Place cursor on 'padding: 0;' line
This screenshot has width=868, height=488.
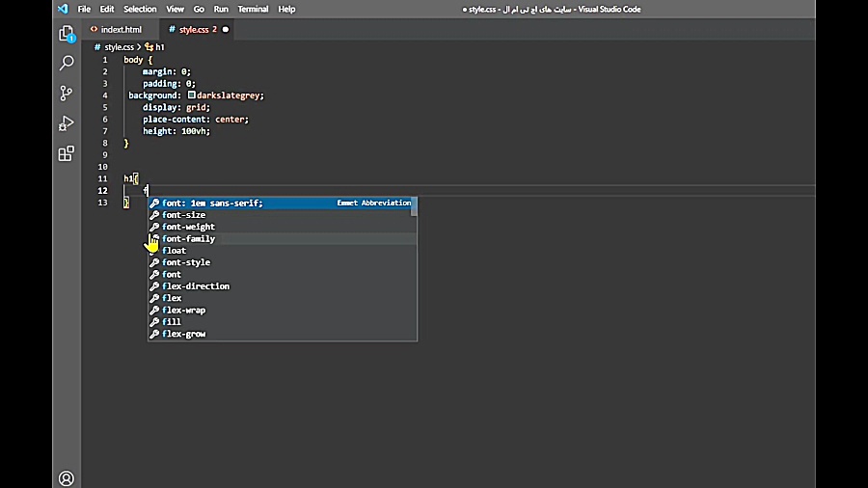tap(169, 84)
